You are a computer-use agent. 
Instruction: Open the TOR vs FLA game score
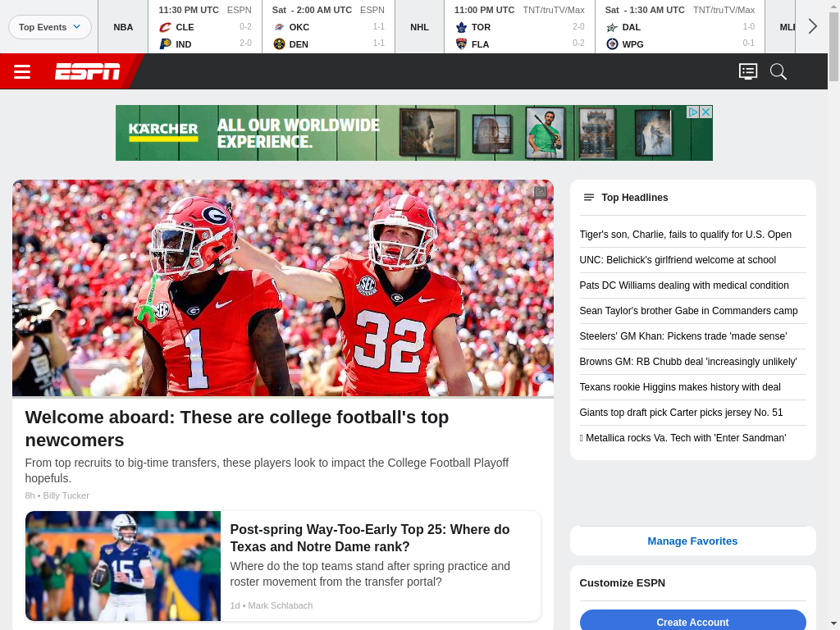[x=519, y=27]
